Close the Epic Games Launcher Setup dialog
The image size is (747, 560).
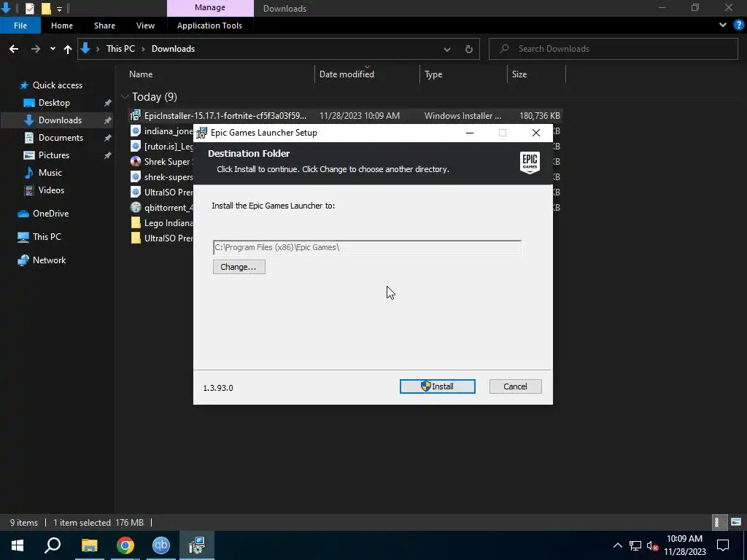click(x=536, y=133)
